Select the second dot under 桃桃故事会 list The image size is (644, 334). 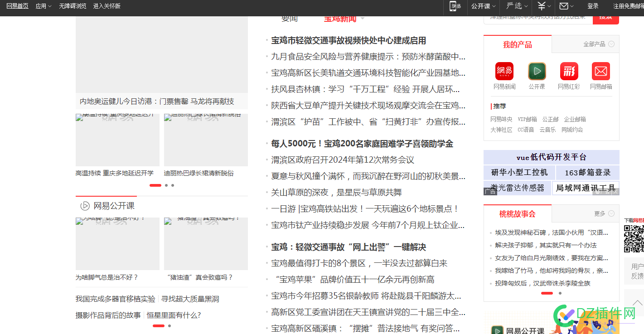[560, 293]
